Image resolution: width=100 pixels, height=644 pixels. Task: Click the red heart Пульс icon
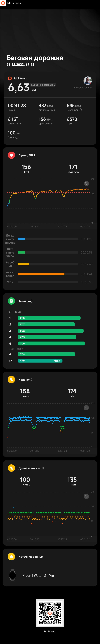(x=11, y=155)
